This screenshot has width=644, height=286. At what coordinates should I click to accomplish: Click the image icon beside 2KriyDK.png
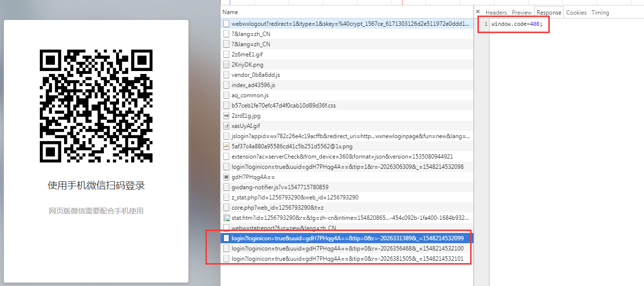pyautogui.click(x=226, y=64)
